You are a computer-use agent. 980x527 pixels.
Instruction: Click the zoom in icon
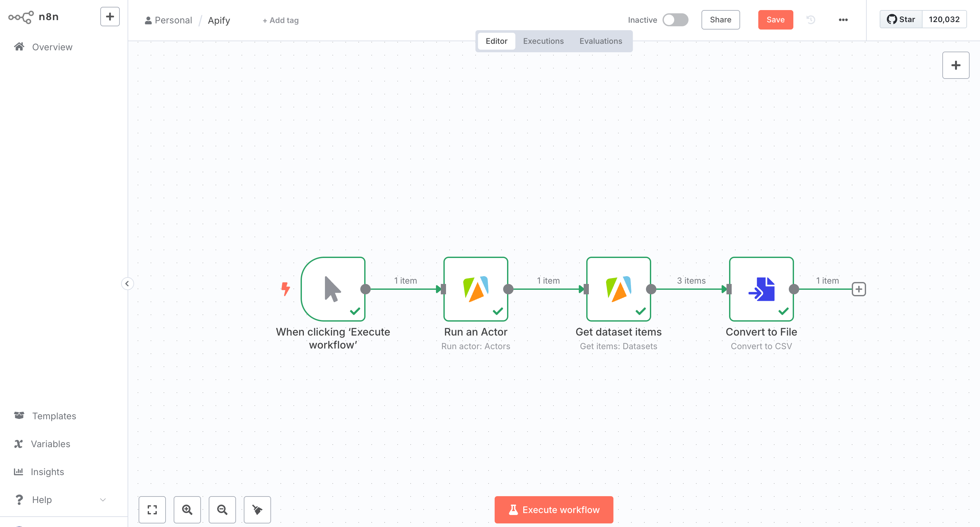(x=187, y=509)
